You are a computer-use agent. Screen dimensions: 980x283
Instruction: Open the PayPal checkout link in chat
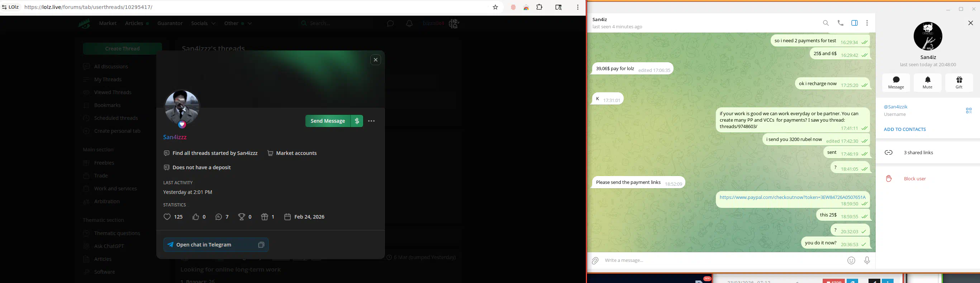(792, 197)
